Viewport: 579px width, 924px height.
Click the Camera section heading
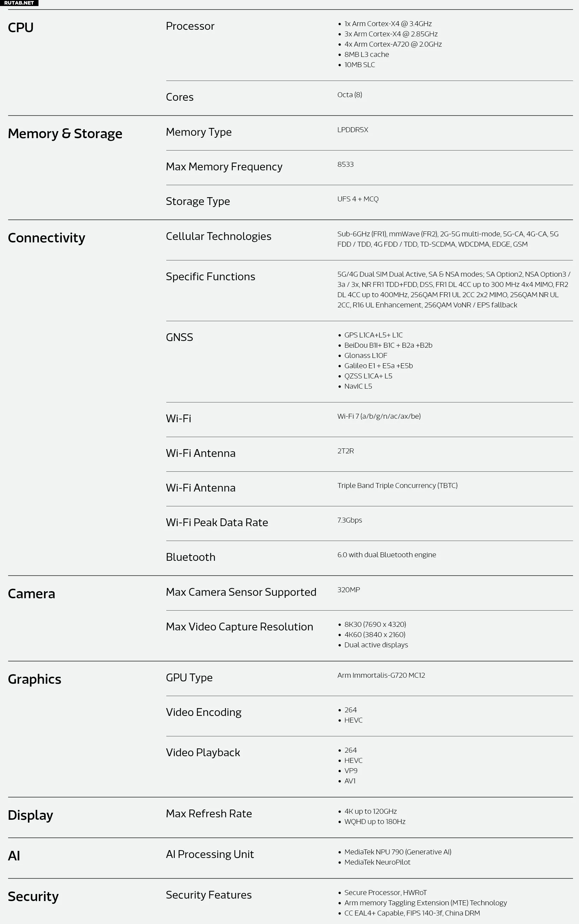pos(31,594)
